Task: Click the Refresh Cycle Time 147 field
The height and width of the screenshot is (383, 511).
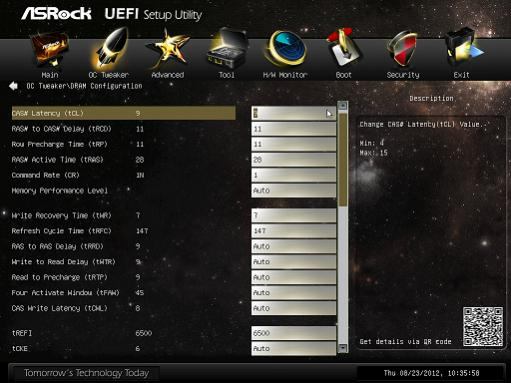Action: (294, 231)
